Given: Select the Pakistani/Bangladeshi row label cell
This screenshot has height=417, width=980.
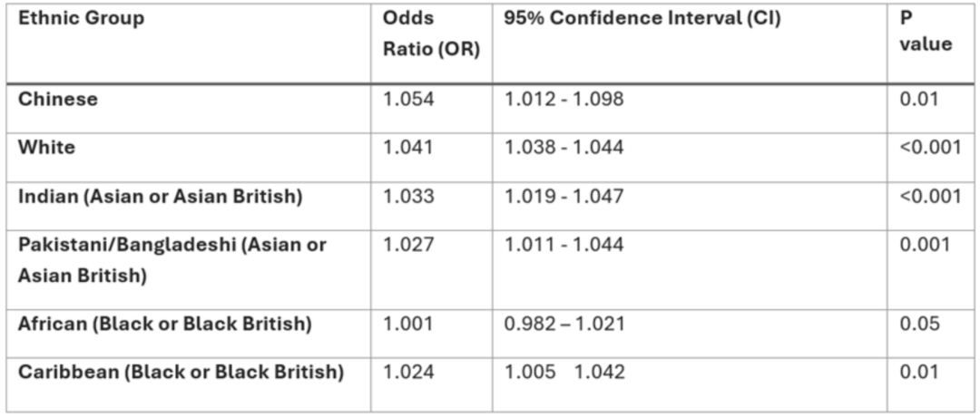Looking at the screenshot, I should tap(188, 270).
